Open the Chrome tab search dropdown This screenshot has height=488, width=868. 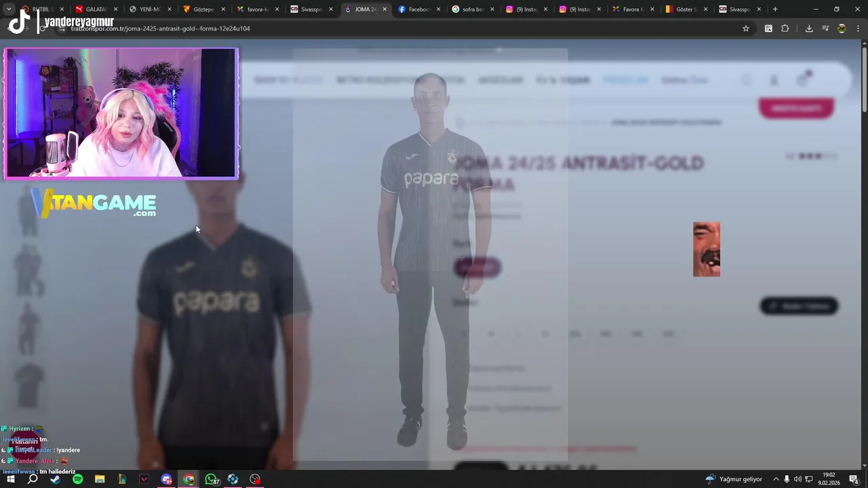(9, 9)
